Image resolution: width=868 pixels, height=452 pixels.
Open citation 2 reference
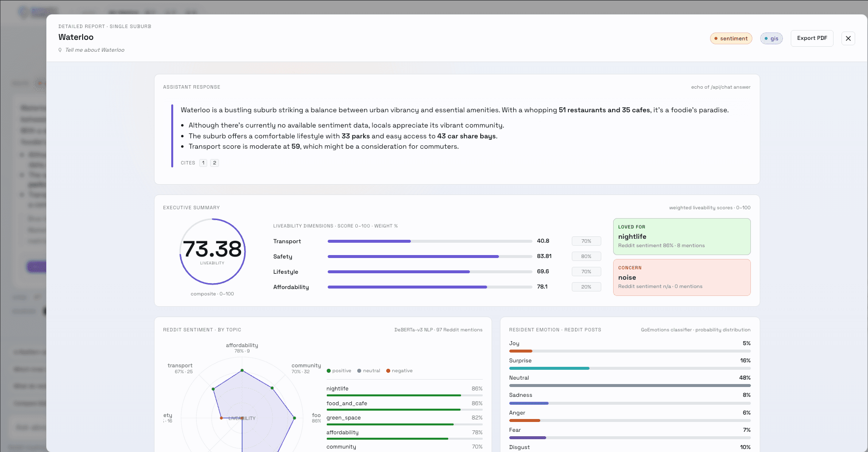pyautogui.click(x=215, y=163)
